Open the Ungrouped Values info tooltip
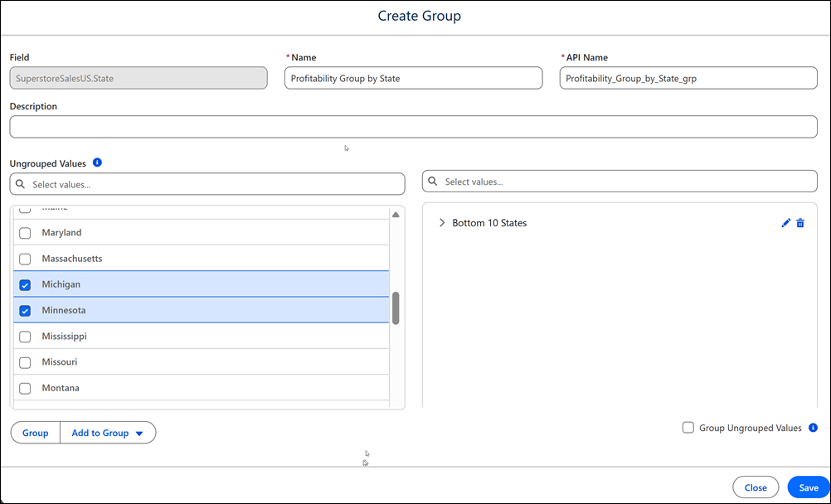Screen dimensions: 831x504 click(97, 162)
